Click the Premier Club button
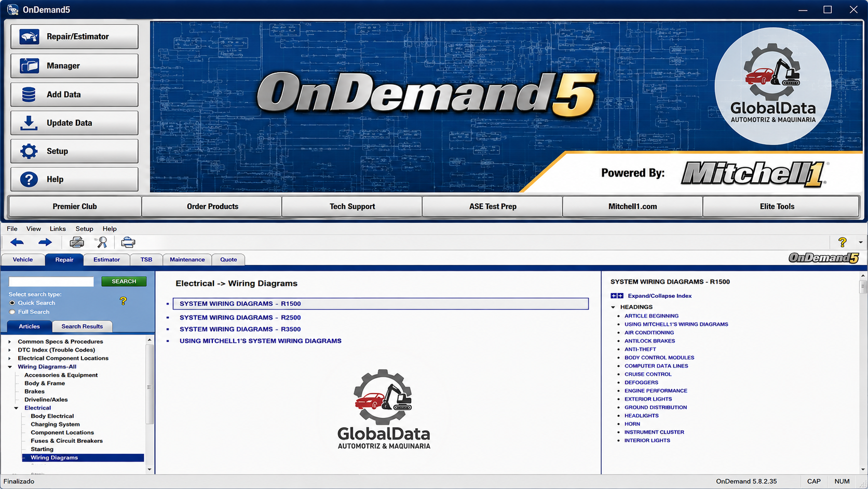The image size is (868, 489). click(x=75, y=206)
